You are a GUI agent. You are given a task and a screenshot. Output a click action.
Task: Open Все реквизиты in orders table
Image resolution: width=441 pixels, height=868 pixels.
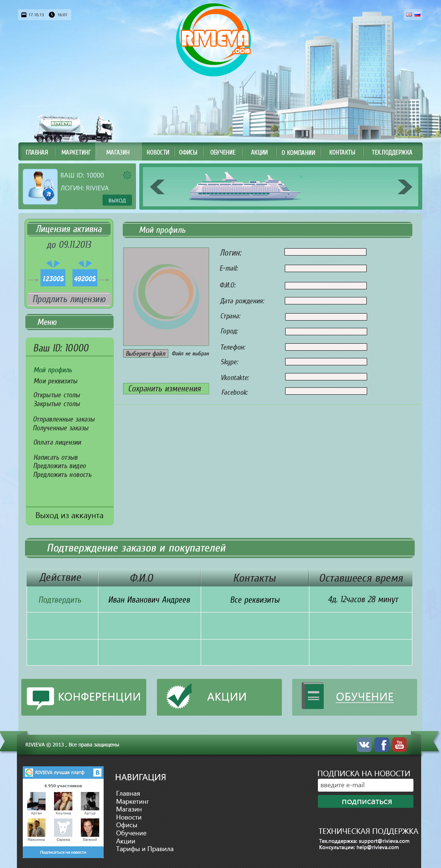point(255,600)
